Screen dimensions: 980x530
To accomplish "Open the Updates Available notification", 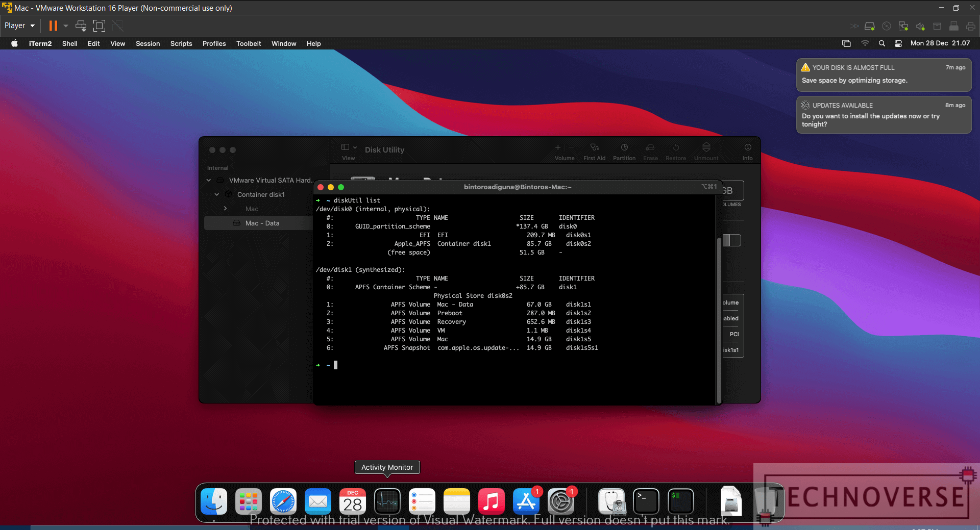I will [x=884, y=115].
